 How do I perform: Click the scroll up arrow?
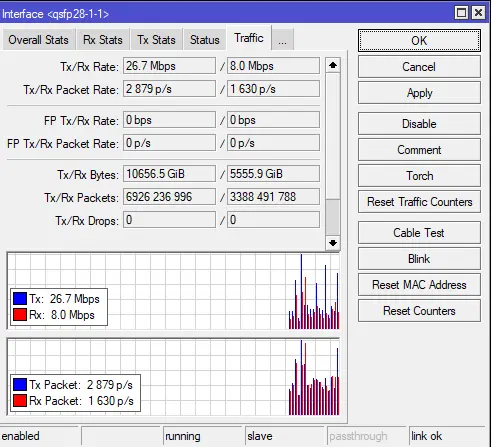(x=332, y=65)
